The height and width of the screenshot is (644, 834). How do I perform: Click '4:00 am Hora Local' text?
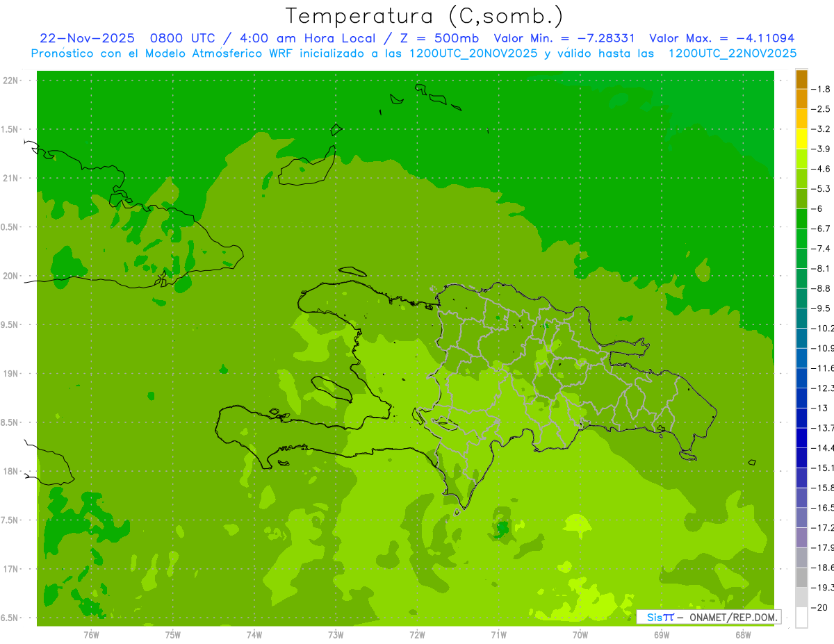306,38
